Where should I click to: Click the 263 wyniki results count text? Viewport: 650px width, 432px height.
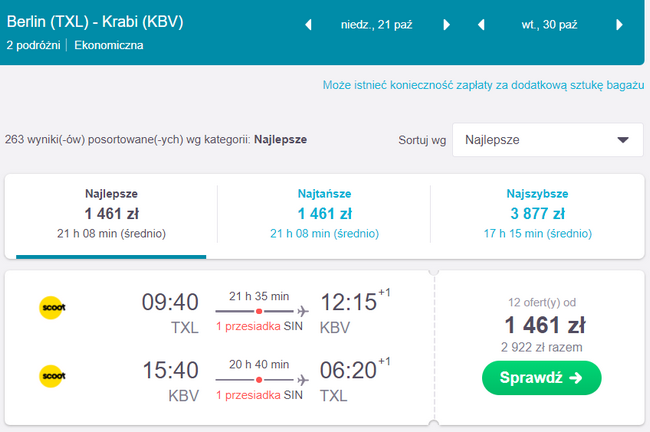click(x=155, y=140)
